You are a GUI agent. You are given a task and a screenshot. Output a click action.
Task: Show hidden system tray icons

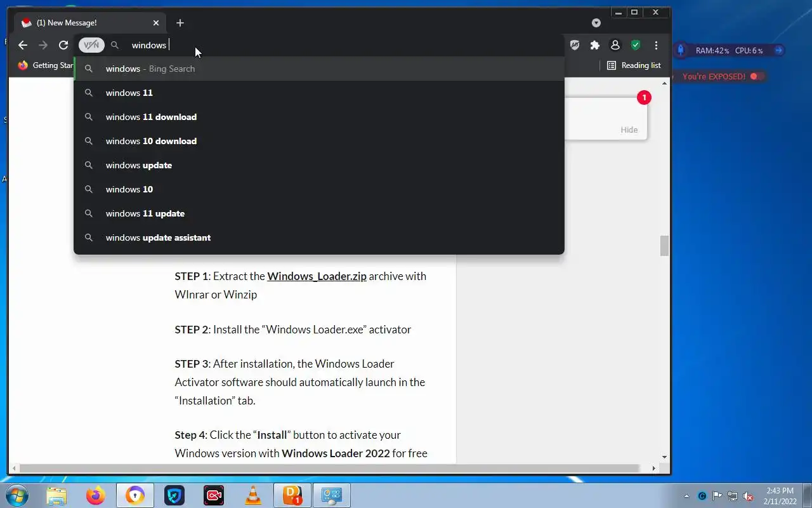point(686,496)
